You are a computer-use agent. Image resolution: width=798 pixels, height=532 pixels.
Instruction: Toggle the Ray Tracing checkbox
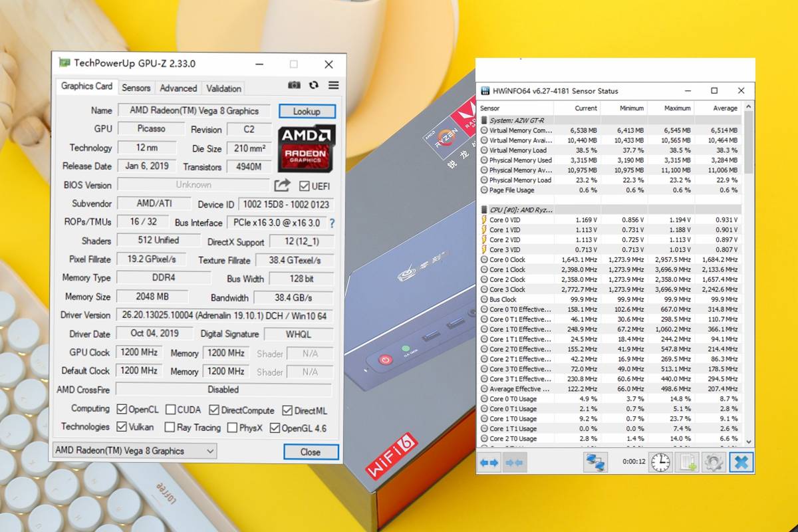click(170, 428)
